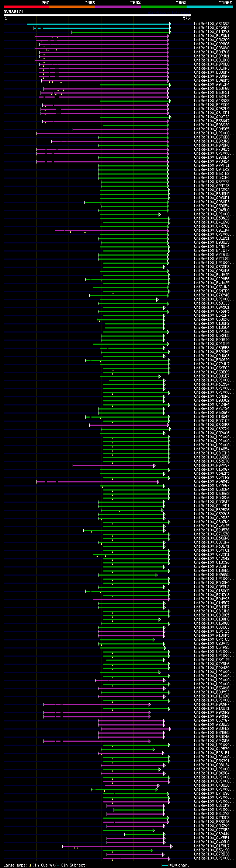Open hit UniRef100_A9P8C6
The height and width of the screenshot is (868, 236).
coord(212,44)
